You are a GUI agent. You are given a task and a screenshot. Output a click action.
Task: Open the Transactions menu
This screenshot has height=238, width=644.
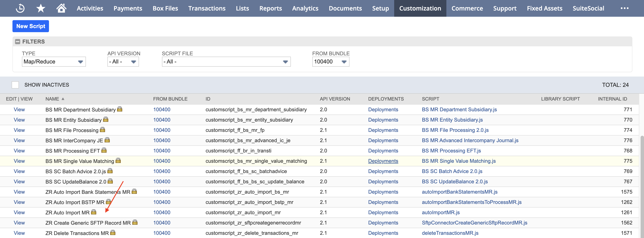pos(207,8)
